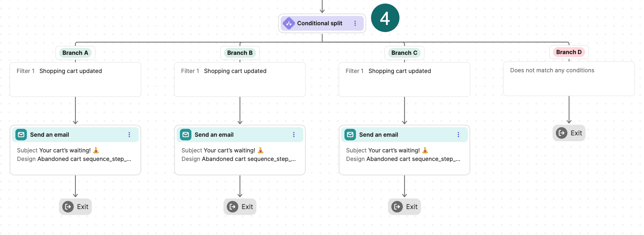Screen dimensions: 644x235
Task: Click the Branch C filter card
Action: (x=404, y=79)
